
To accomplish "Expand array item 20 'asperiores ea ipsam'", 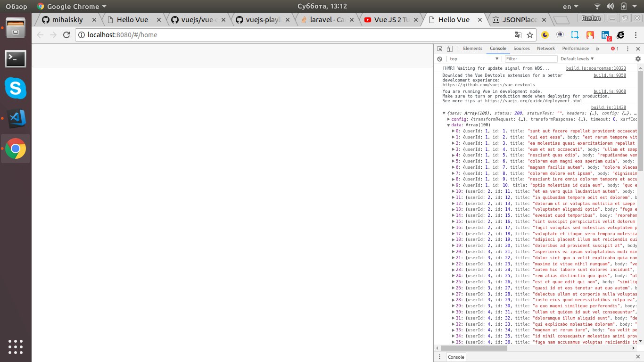I will (454, 252).
